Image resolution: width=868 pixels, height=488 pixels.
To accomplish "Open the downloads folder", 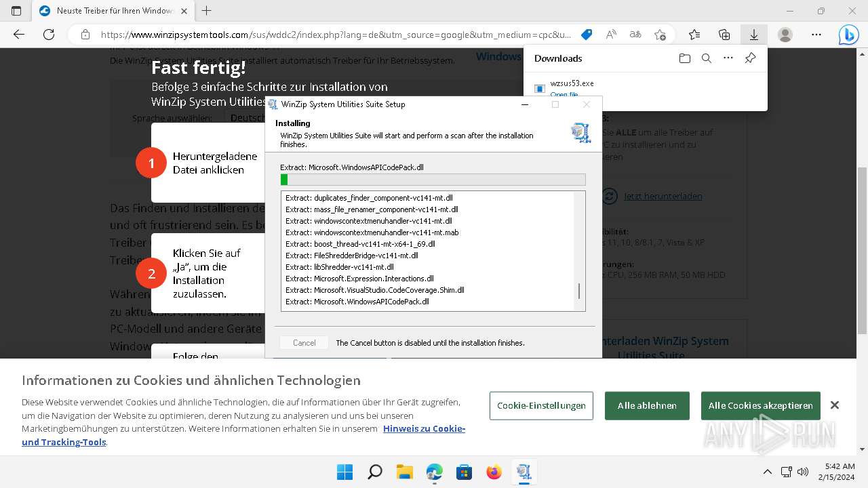I will coord(685,58).
